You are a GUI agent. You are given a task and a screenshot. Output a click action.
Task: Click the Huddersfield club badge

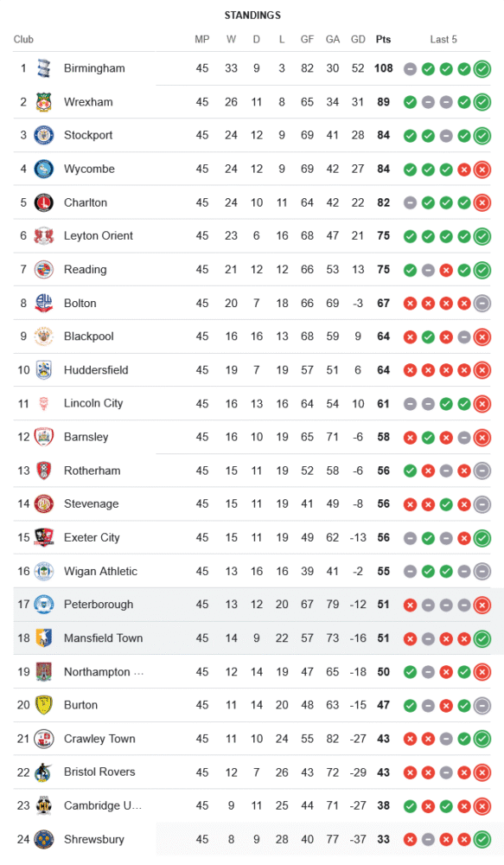click(43, 369)
